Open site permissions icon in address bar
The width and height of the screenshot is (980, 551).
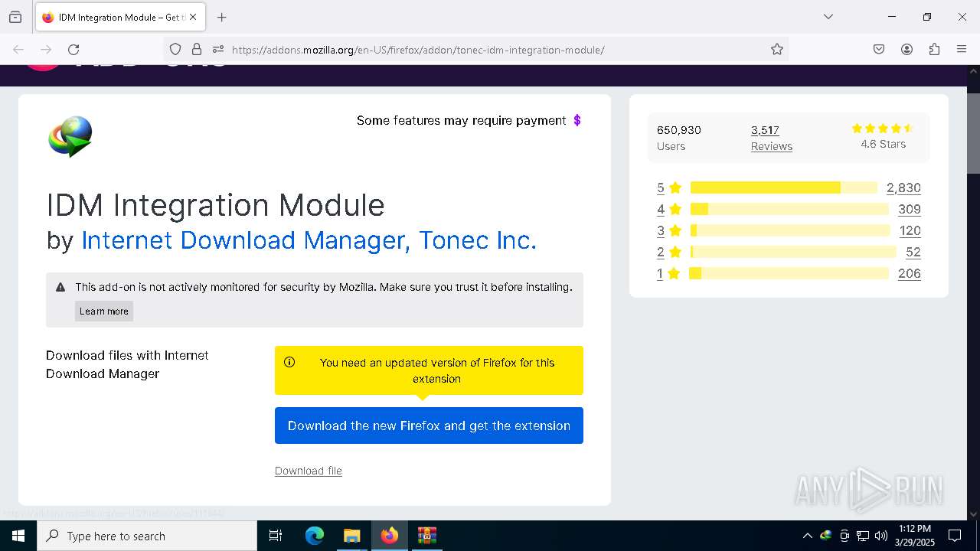click(x=217, y=49)
